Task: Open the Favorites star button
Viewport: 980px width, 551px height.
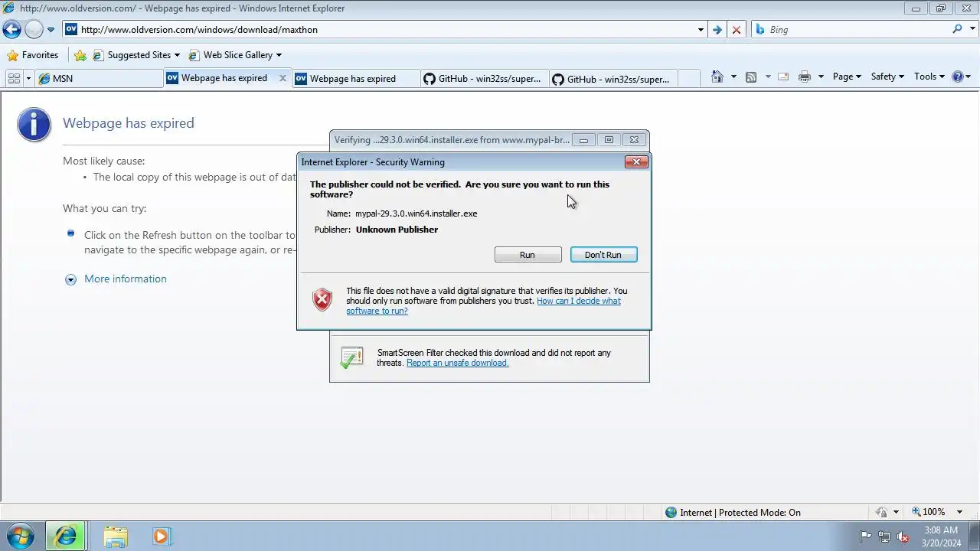Action: pos(32,55)
